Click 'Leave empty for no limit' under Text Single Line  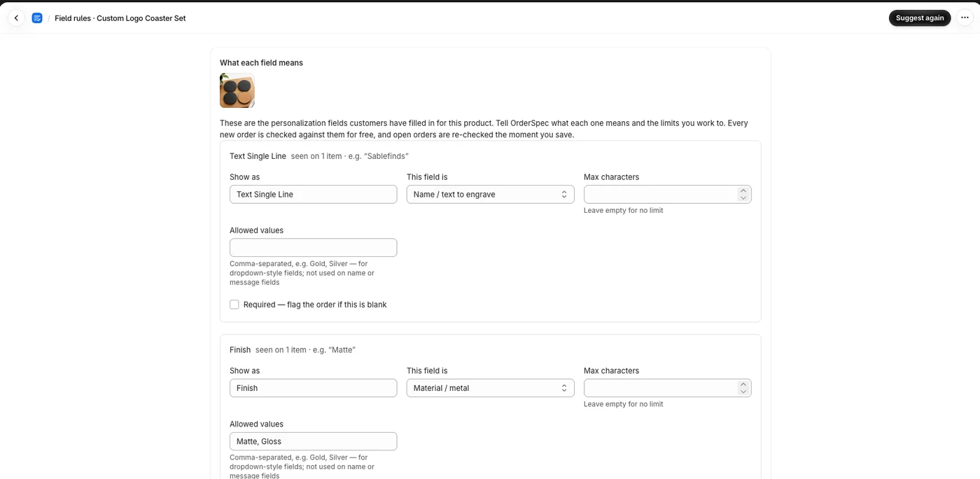point(623,210)
